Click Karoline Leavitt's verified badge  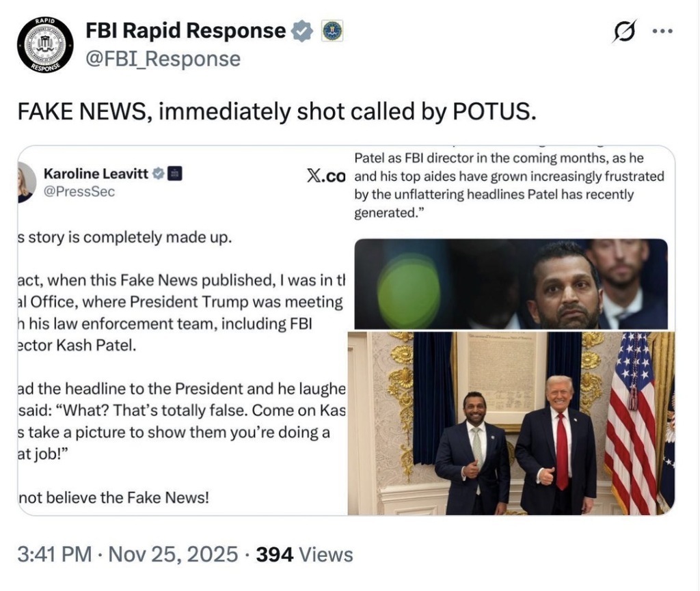(158, 174)
